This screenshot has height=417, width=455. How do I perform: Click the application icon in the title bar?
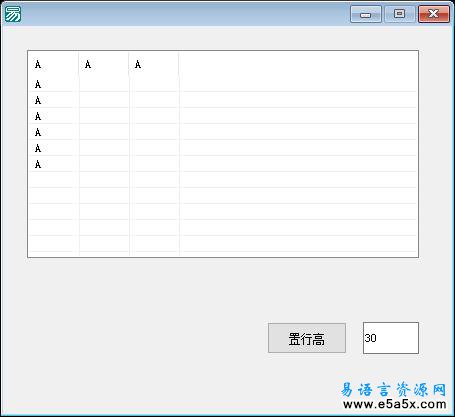pos(13,14)
